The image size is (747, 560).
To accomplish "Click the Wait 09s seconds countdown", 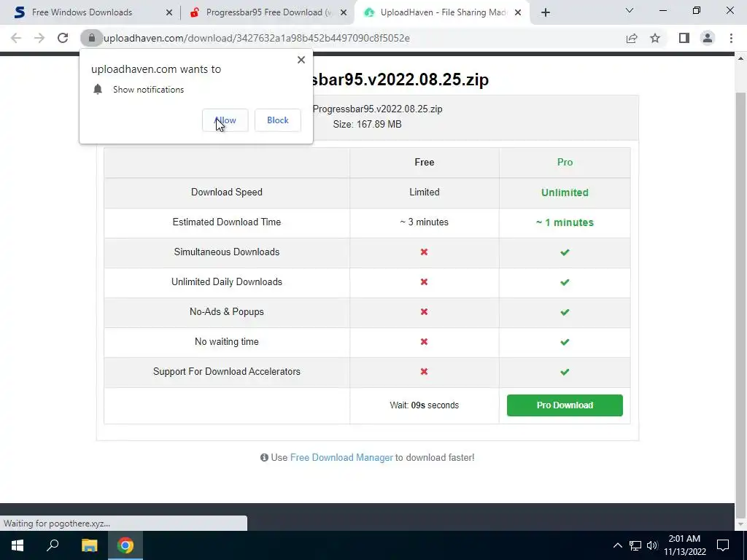I will [x=425, y=405].
